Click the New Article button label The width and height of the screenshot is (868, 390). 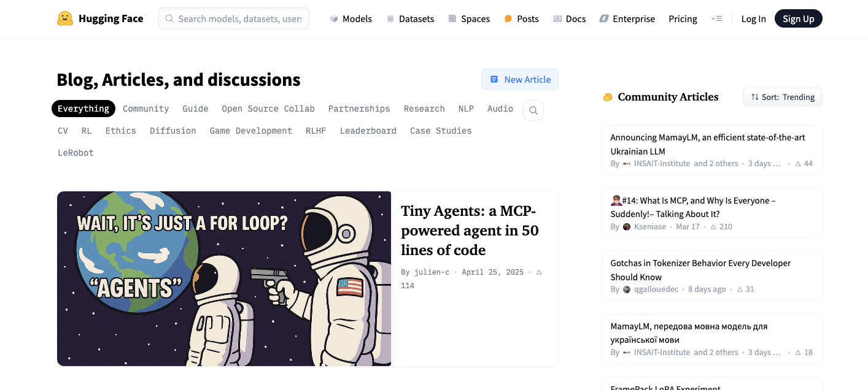point(527,79)
